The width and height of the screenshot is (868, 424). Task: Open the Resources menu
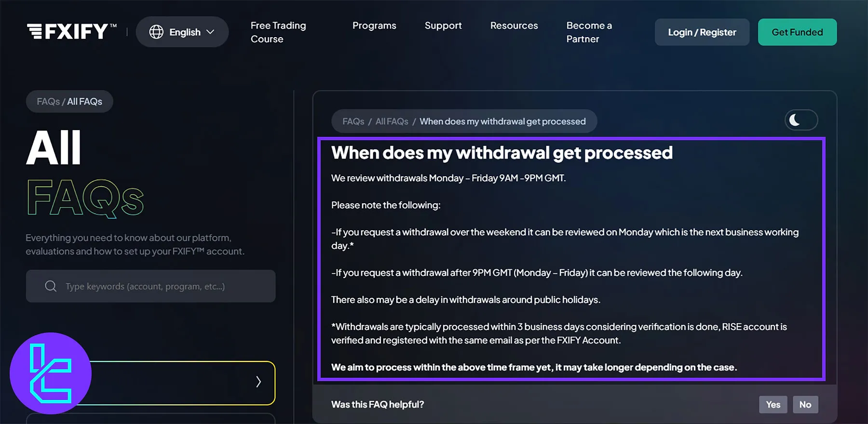(514, 26)
